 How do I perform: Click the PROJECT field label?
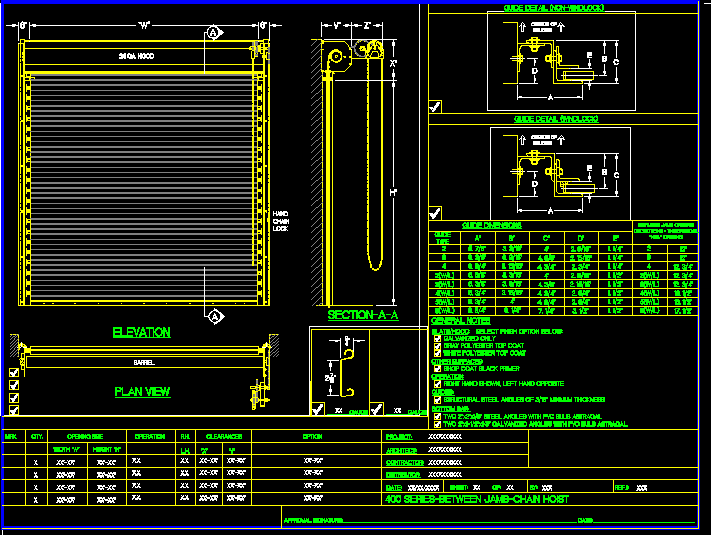tap(399, 437)
